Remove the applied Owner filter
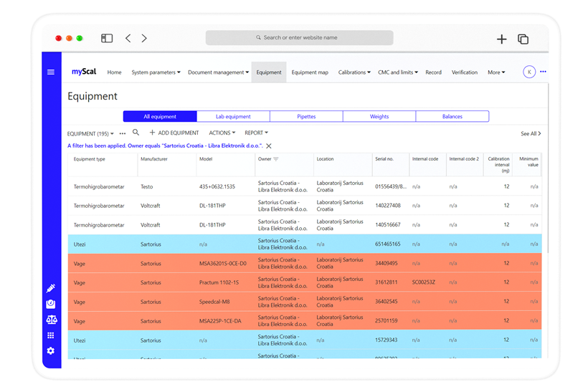 [x=269, y=146]
